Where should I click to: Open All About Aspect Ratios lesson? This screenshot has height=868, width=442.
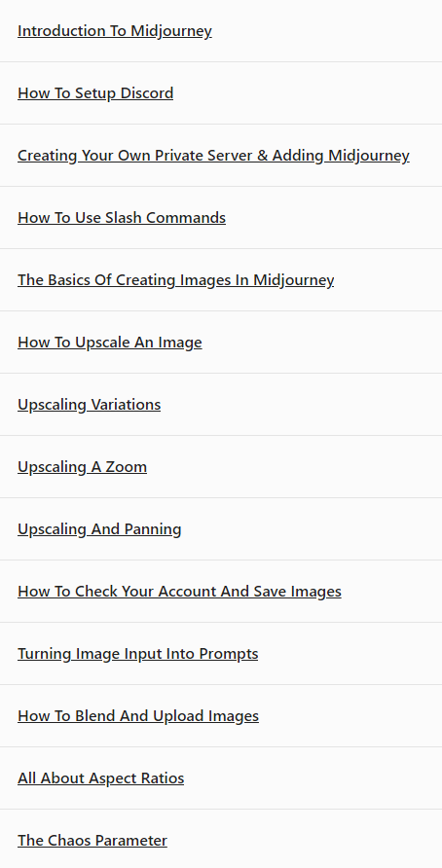coord(101,778)
